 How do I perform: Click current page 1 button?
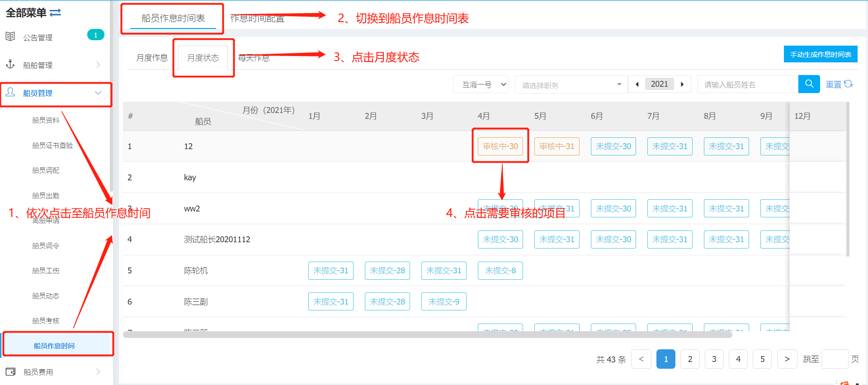[x=666, y=359]
